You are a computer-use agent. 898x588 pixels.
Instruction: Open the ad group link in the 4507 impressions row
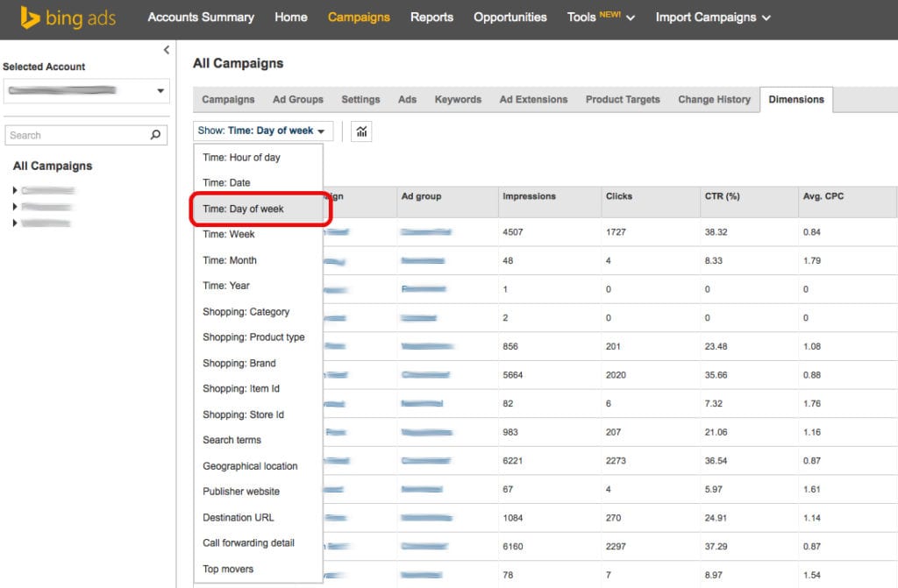pos(426,232)
